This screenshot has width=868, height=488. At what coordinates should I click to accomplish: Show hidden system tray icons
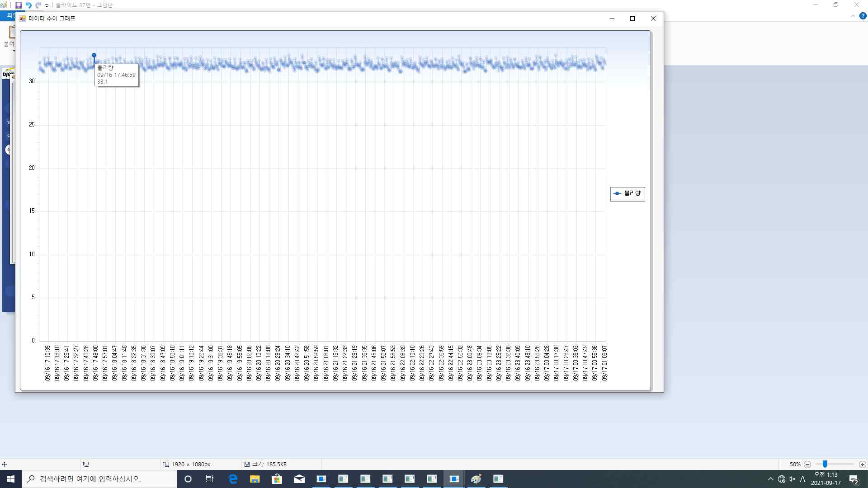coord(771,479)
